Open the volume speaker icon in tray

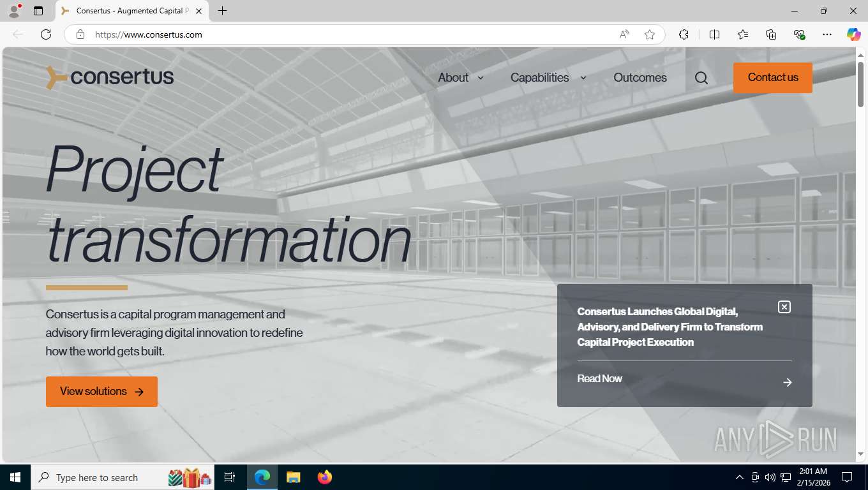click(x=770, y=477)
